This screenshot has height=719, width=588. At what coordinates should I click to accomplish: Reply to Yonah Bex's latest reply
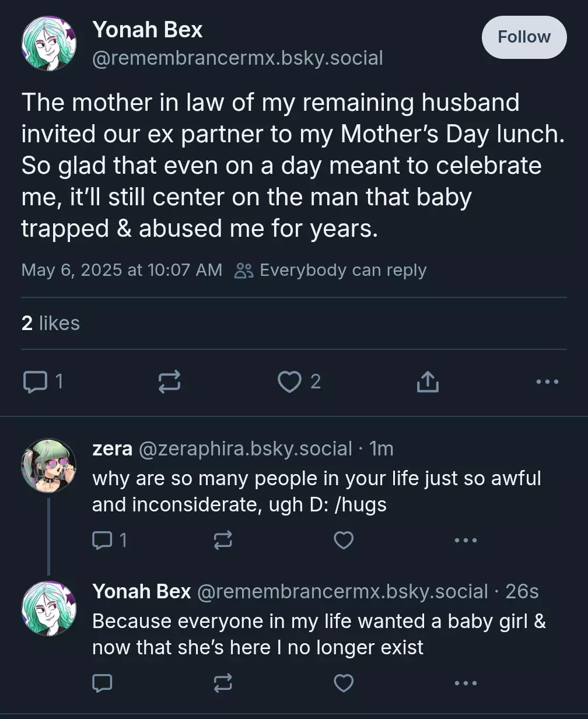103,683
